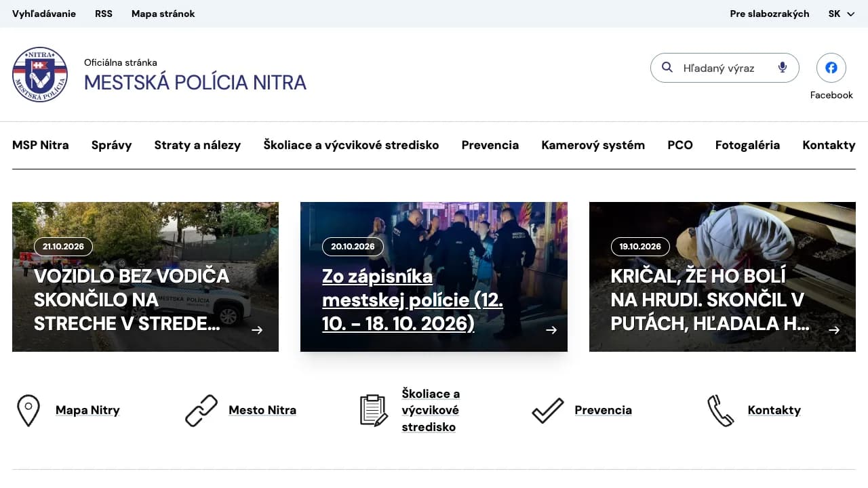868x488 pixels.
Task: Click the Kontakty quick link text
Action: [x=774, y=410]
